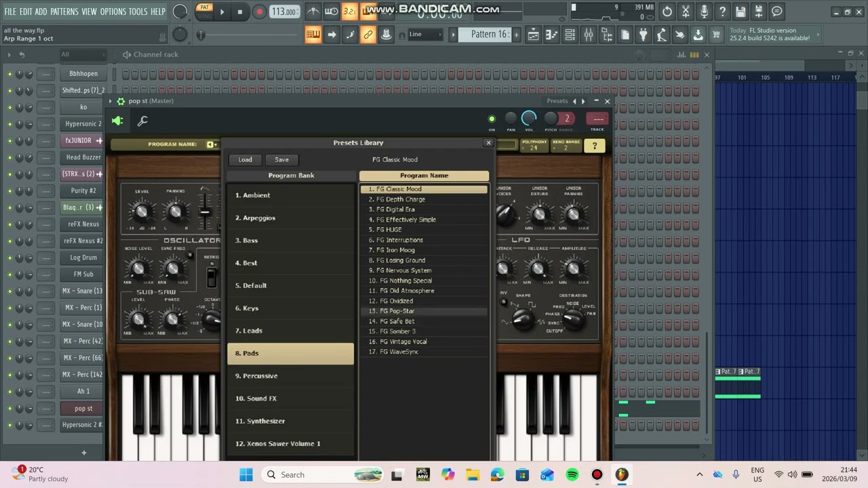
Task: Open FILE menu
Action: 10,12
